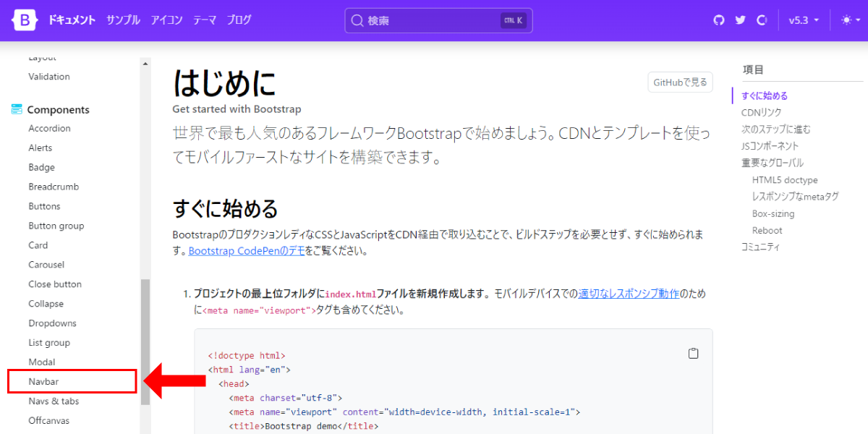
Task: Open the Modal component page
Action: pyautogui.click(x=42, y=363)
